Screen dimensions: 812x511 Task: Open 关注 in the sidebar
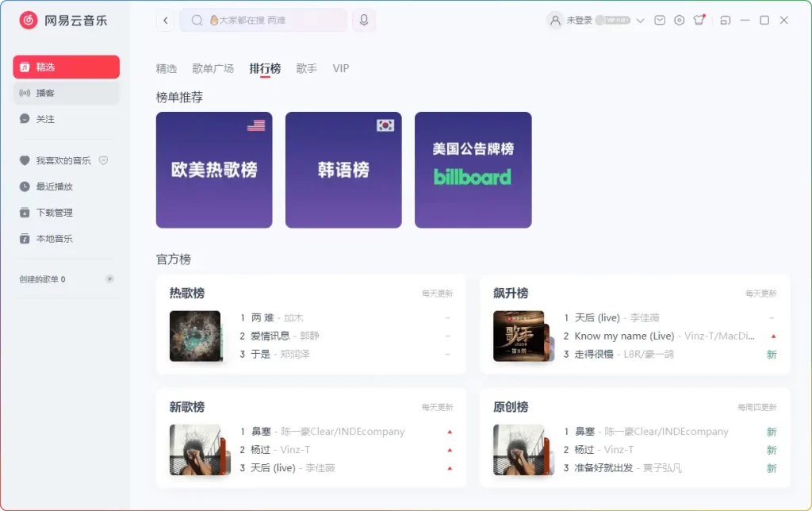click(x=67, y=119)
